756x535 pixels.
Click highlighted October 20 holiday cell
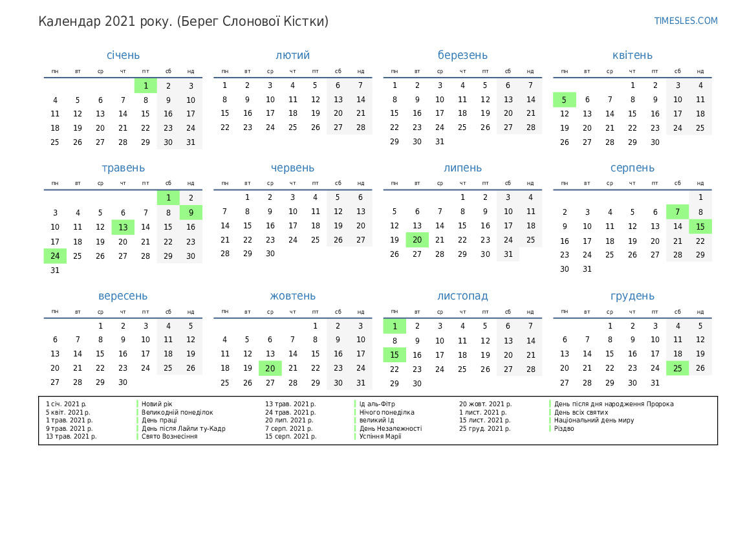click(270, 368)
